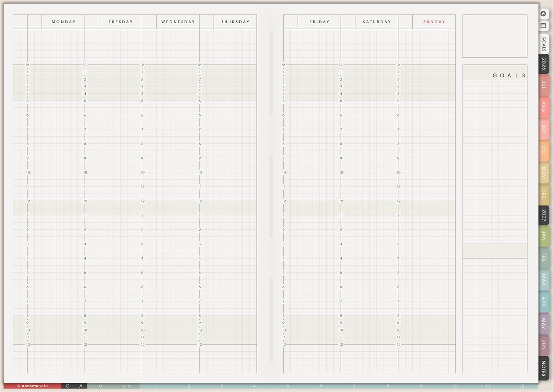Open the AUG month tab

click(x=544, y=107)
